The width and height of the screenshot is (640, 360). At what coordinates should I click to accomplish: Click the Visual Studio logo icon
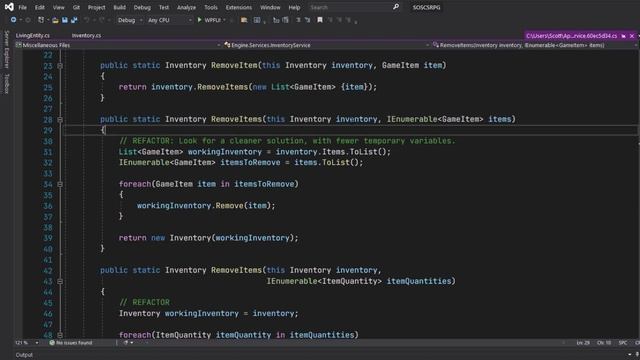[x=9, y=7]
